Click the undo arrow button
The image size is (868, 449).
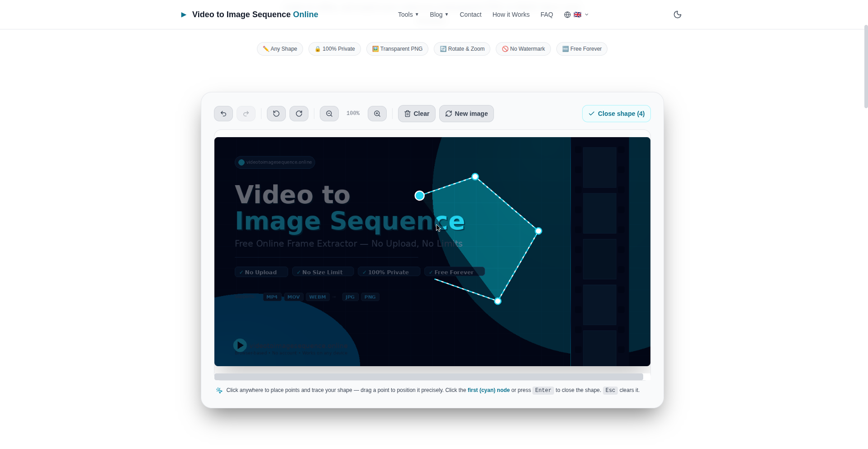(223, 114)
